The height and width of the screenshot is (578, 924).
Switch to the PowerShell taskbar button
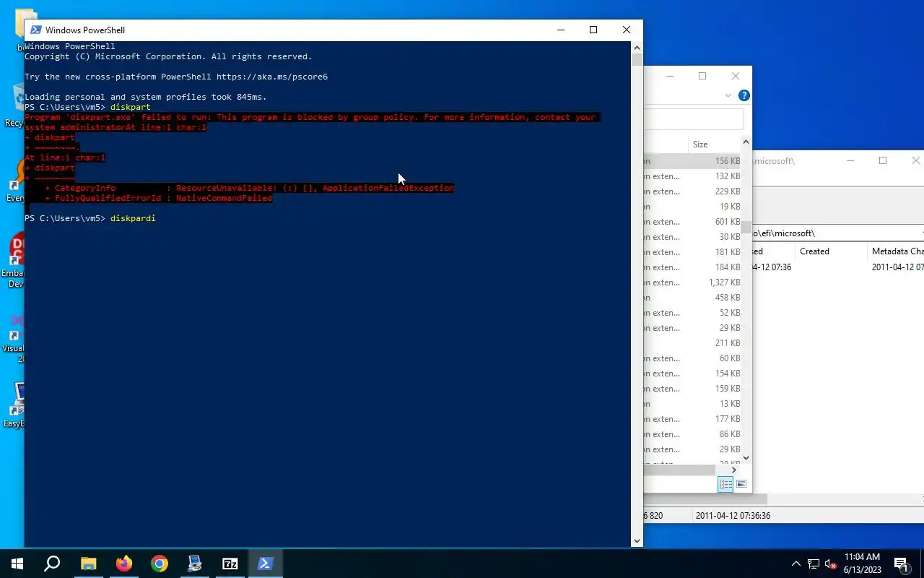[x=265, y=564]
